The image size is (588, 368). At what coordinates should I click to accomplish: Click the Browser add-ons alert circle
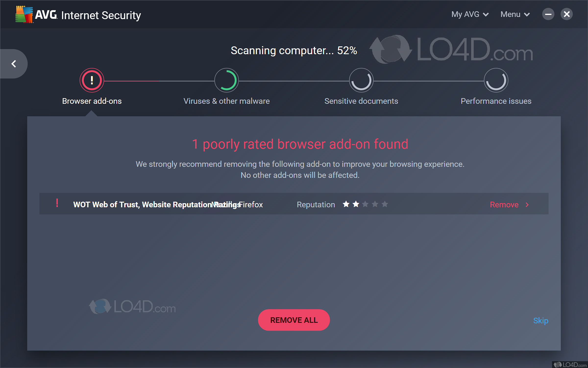pyautogui.click(x=92, y=80)
